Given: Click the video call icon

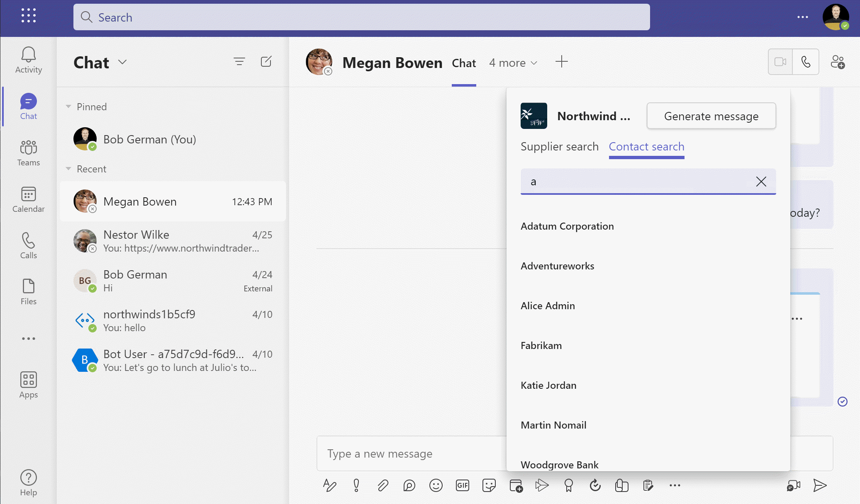Looking at the screenshot, I should tap(781, 62).
